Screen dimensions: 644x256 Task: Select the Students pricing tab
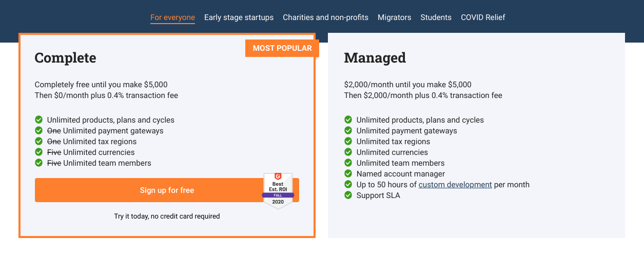click(436, 17)
